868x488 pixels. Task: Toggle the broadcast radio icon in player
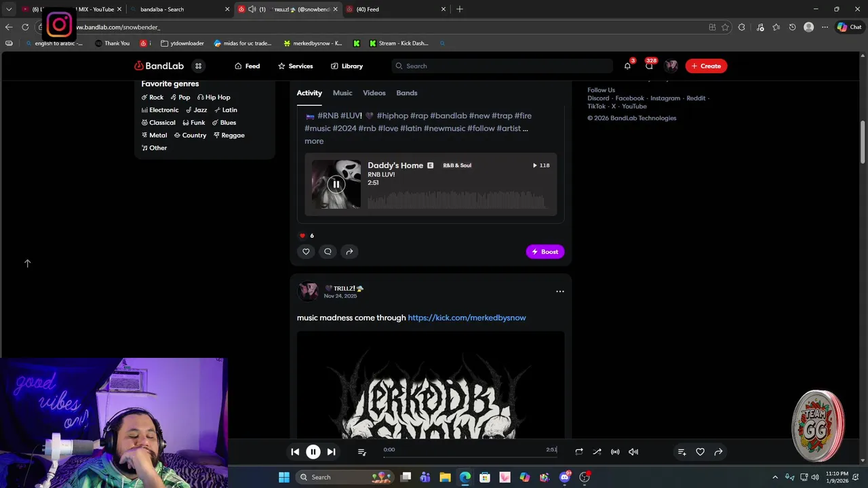[615, 452]
